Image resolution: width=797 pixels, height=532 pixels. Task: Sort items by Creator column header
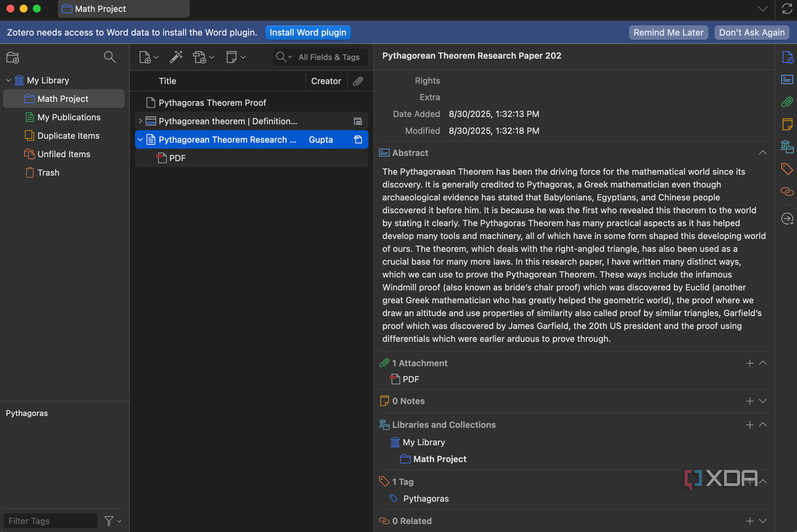(326, 81)
